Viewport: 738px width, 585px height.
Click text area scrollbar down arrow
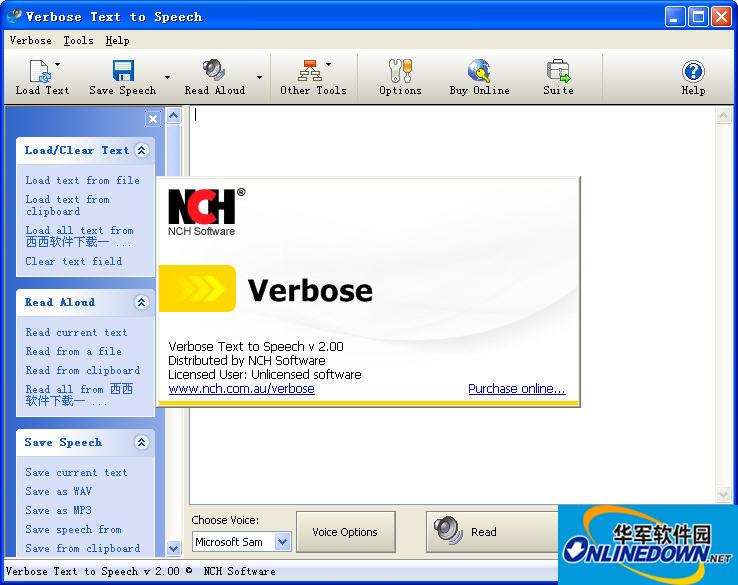pos(723,494)
